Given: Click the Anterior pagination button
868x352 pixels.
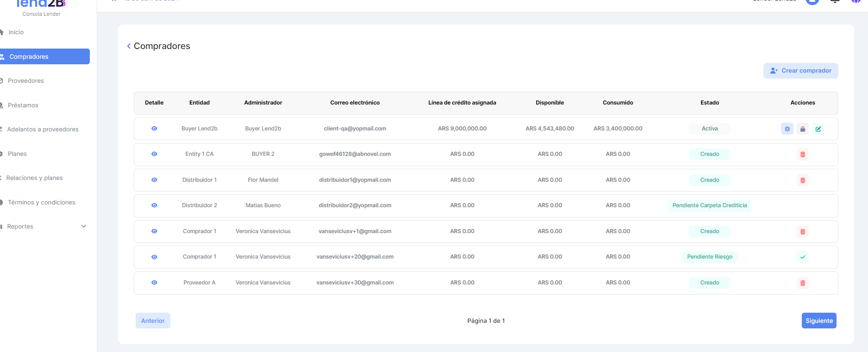Looking at the screenshot, I should [153, 321].
